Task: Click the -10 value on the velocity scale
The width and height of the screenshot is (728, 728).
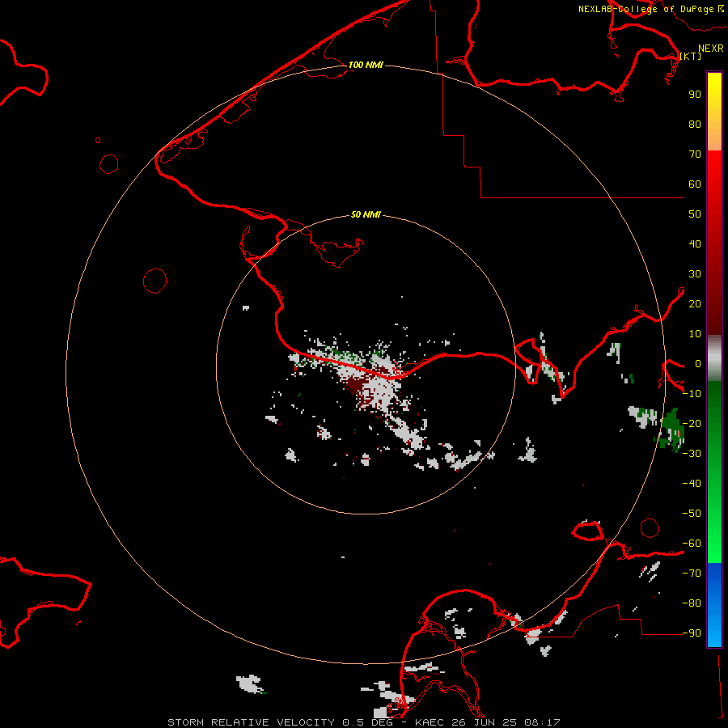Action: pyautogui.click(x=692, y=393)
